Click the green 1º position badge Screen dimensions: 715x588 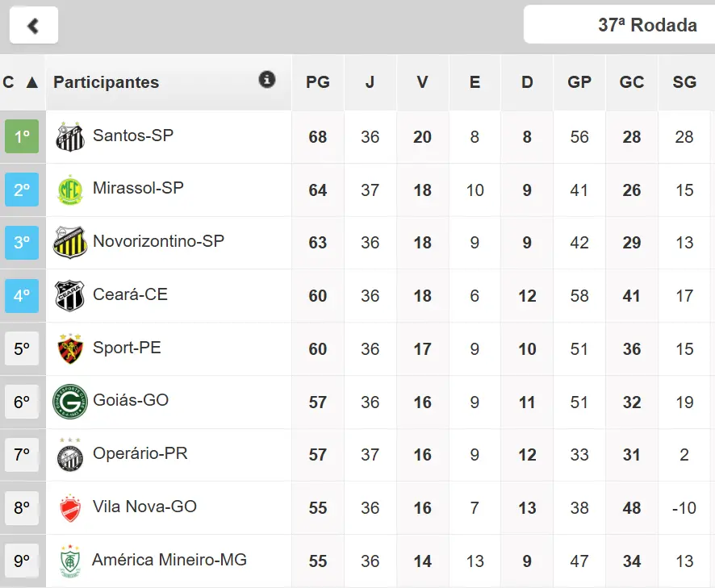(22, 136)
